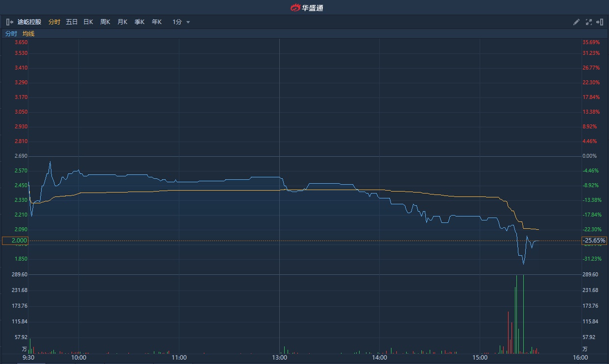Open the pencil drawing tool
The image size is (609, 364).
[x=577, y=22]
